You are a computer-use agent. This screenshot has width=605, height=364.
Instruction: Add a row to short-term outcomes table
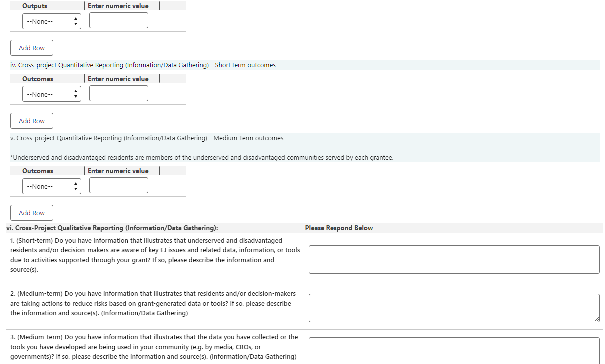tap(32, 121)
